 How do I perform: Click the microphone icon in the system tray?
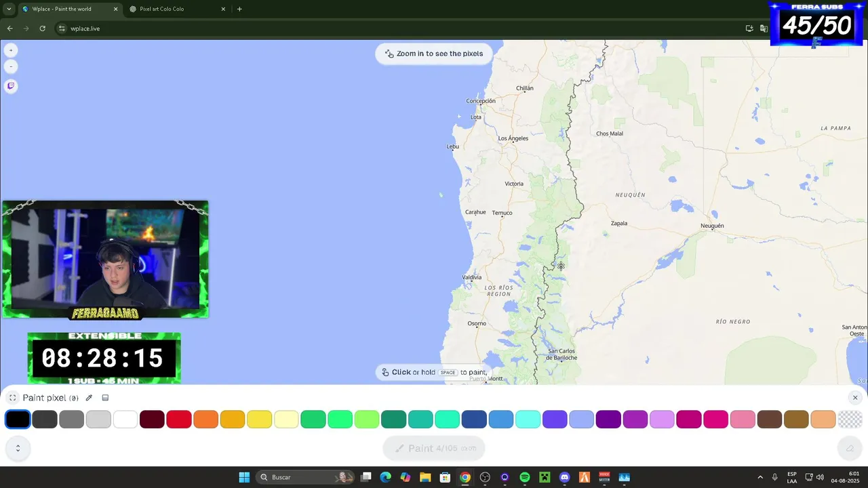pos(775,477)
